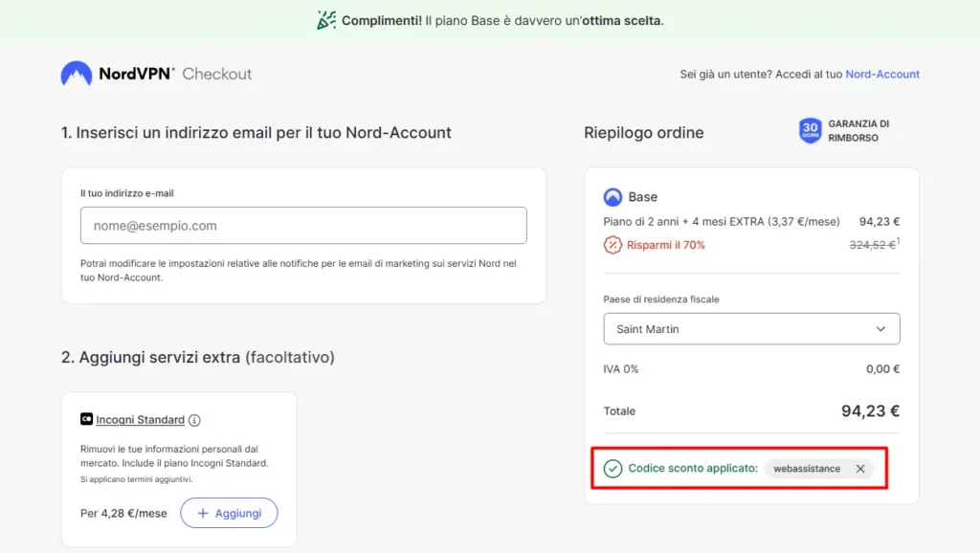Open the Incogni Standard link
Viewport: 980px width, 553px height.
tap(140, 420)
